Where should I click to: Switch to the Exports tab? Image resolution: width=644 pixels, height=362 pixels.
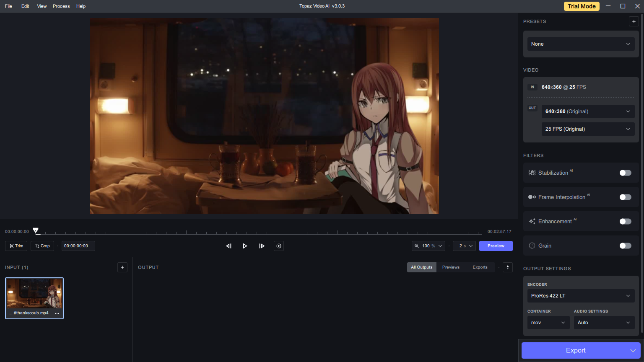480,267
